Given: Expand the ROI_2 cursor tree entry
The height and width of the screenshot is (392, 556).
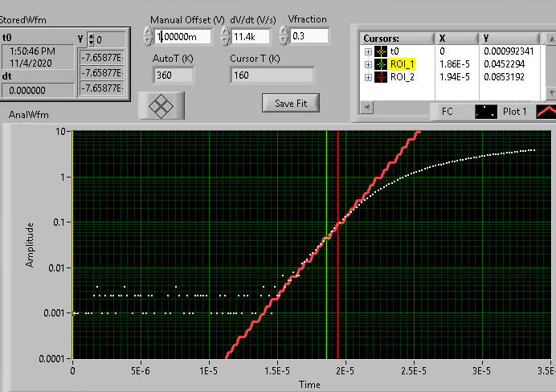Looking at the screenshot, I should pyautogui.click(x=368, y=77).
